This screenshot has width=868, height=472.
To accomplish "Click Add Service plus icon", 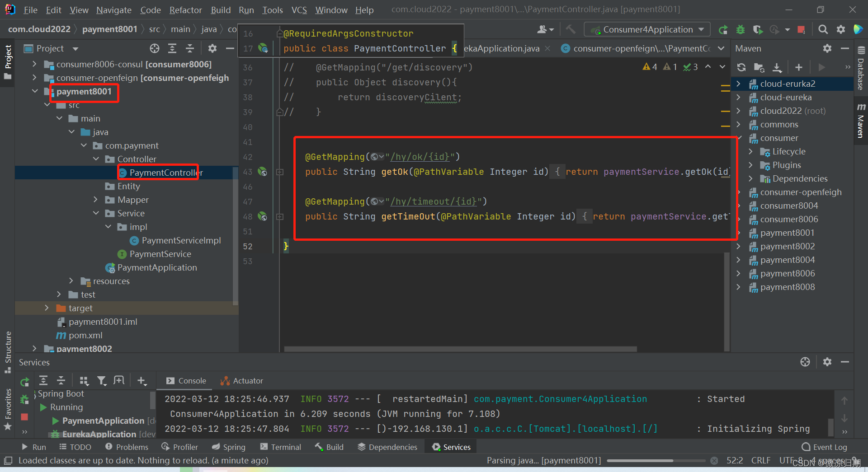I will tap(142, 381).
